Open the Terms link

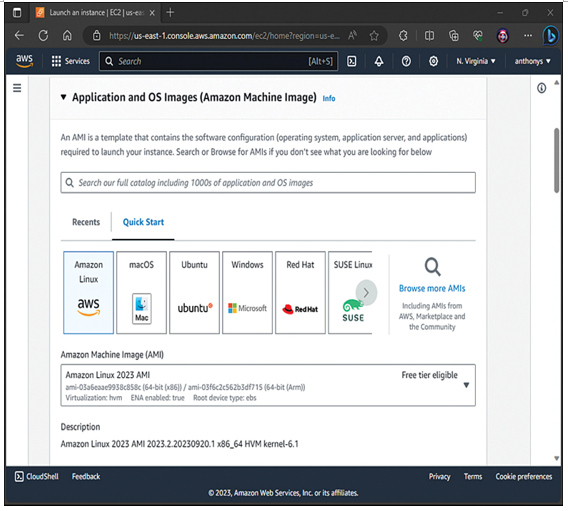click(473, 476)
